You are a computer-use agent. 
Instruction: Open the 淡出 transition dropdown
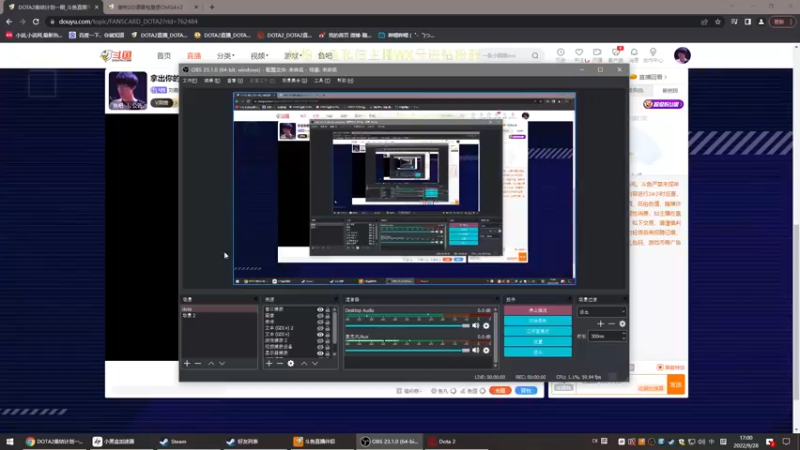coord(602,312)
